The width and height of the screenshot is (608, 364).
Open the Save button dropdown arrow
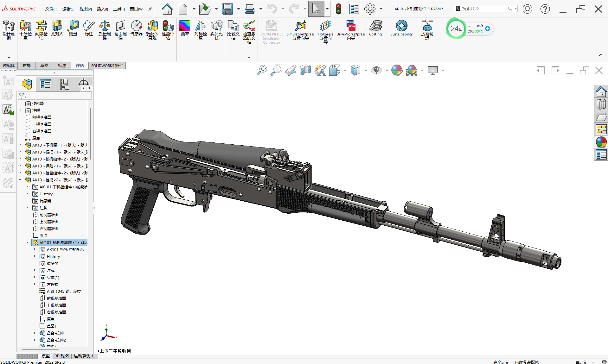click(238, 9)
